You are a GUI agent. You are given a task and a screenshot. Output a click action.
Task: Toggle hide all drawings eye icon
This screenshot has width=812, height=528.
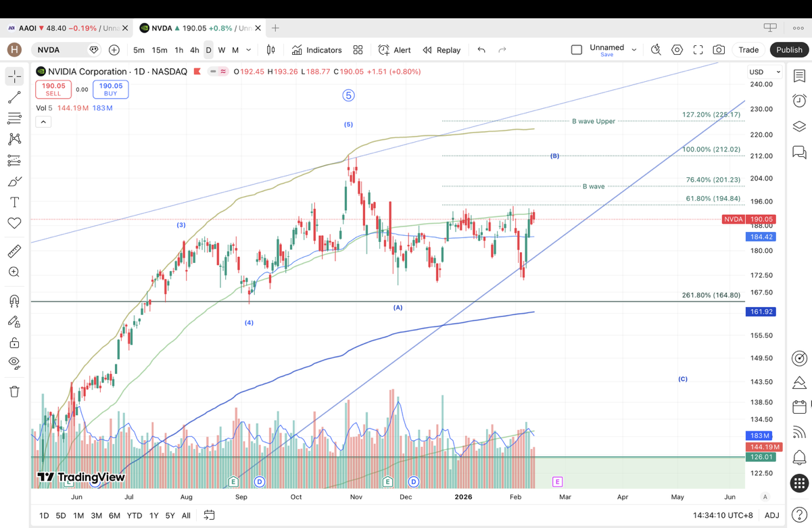pos(14,363)
